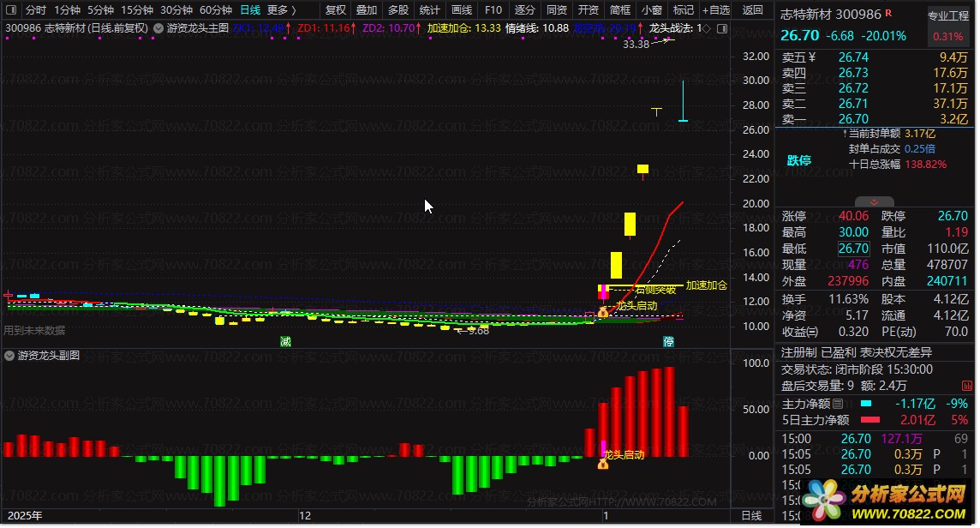Screen dimensions: 980x528
Task: Add stock via +自选 button
Action: click(x=715, y=10)
